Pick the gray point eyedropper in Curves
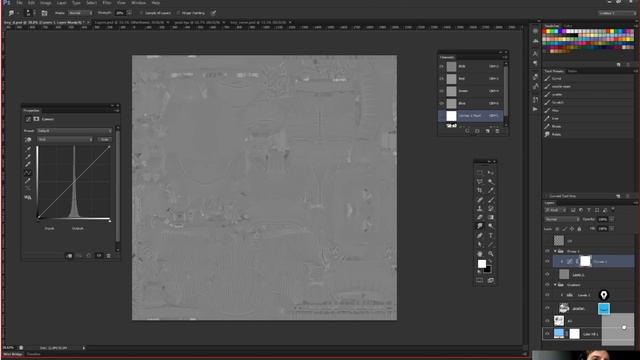This screenshot has height=360, width=640. 28,157
